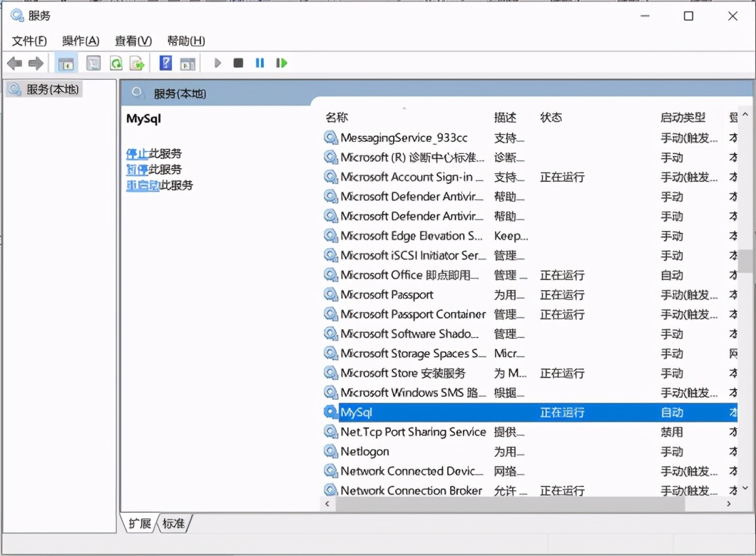The image size is (756, 556).
Task: Select Microsoft Office 即点即用 service row
Action: coord(530,275)
